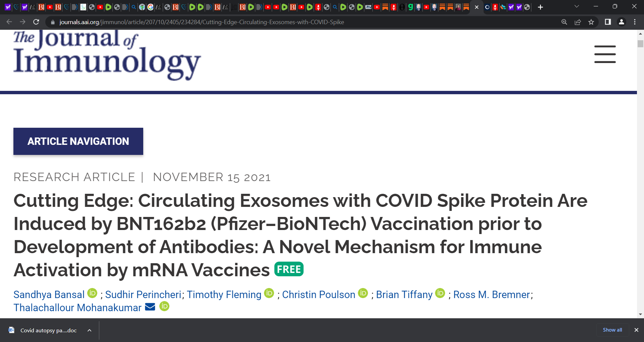The image size is (644, 342).
Task: Open the zoom magnifier icon in address bar
Action: point(564,22)
